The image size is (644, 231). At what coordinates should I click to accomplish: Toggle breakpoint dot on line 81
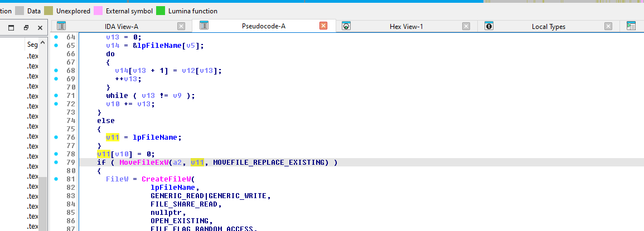point(56,179)
